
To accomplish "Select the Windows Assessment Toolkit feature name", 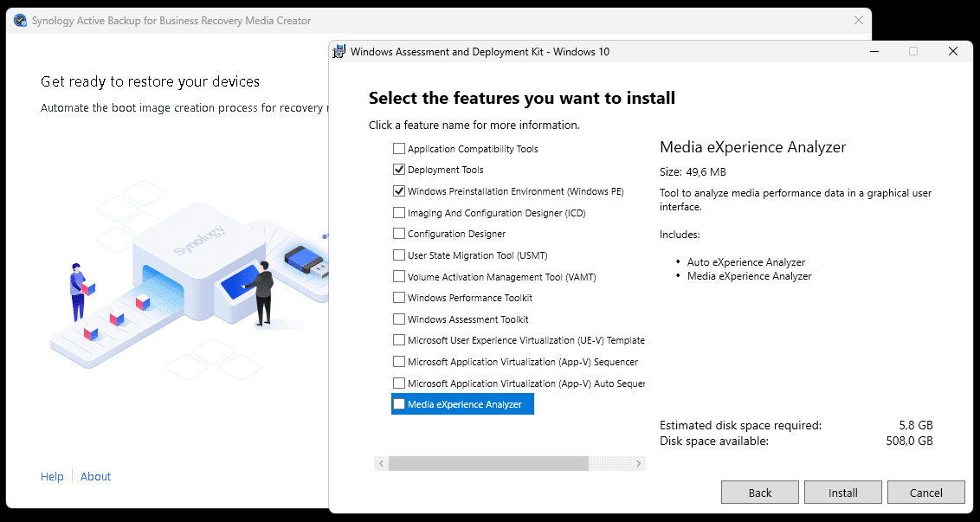I will click(x=468, y=319).
